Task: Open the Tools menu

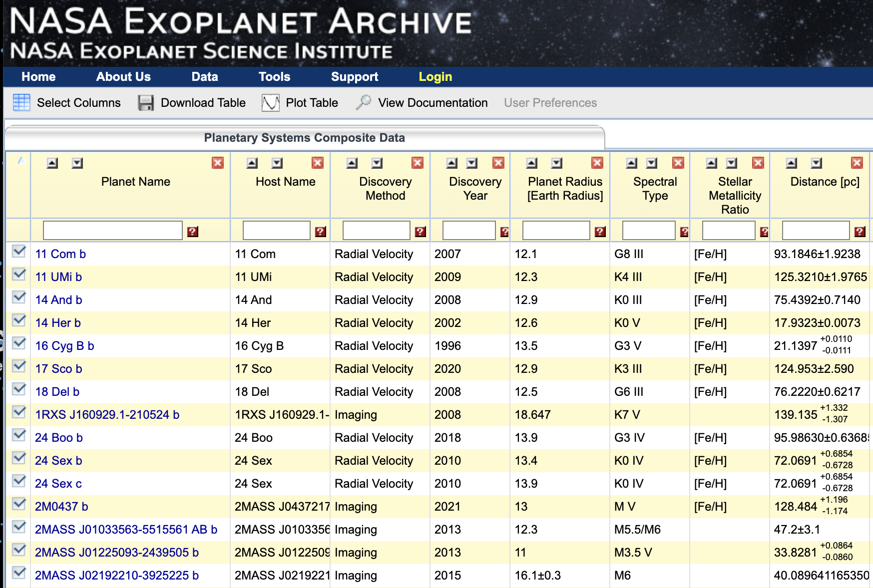Action: click(x=274, y=77)
